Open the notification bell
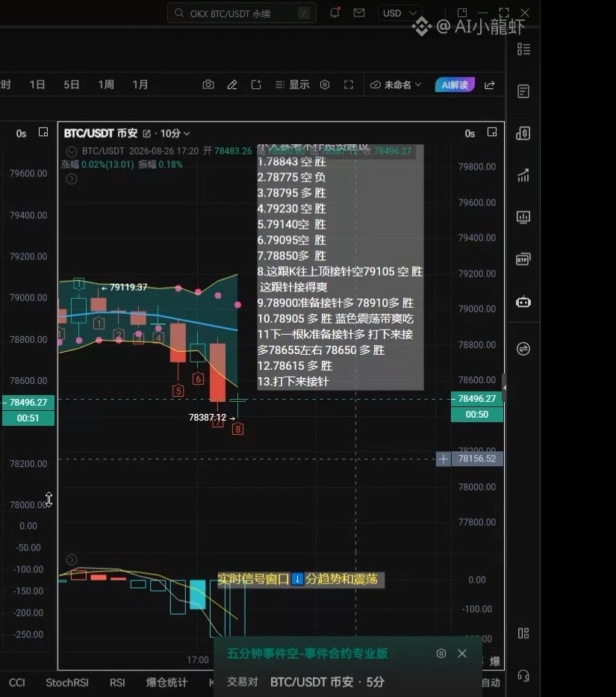616x697 pixels. [335, 13]
